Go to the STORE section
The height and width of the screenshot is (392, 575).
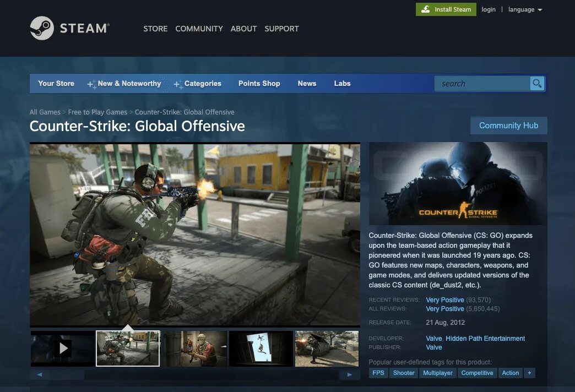click(155, 29)
